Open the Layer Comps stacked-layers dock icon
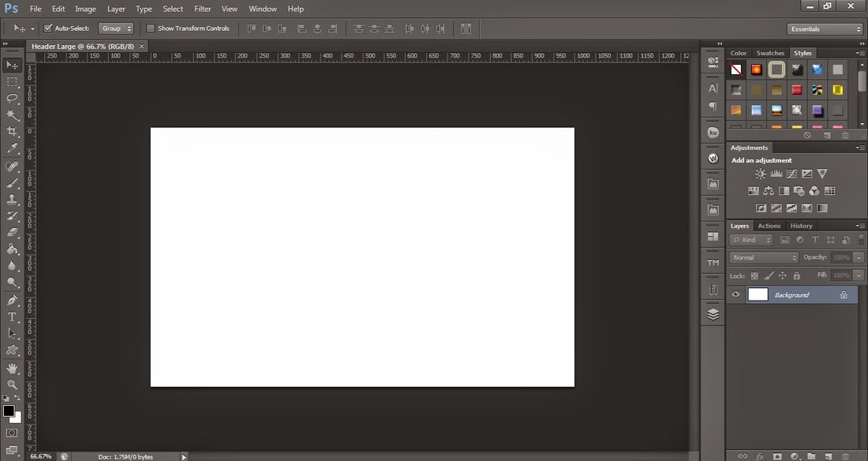The height and width of the screenshot is (461, 868). 713,314
